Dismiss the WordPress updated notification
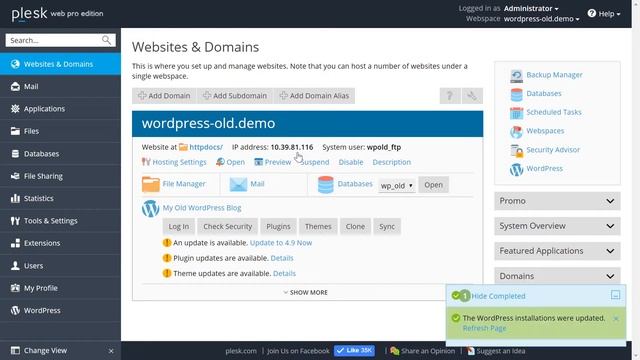Image resolution: width=640 pixels, height=360 pixels. pos(616,318)
